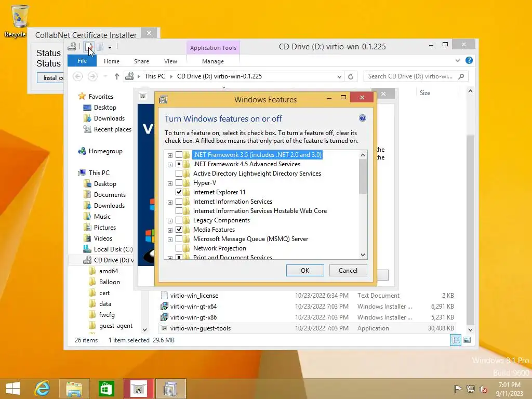Click the Refresh button in address bar
The height and width of the screenshot is (399, 532).
pos(351,77)
